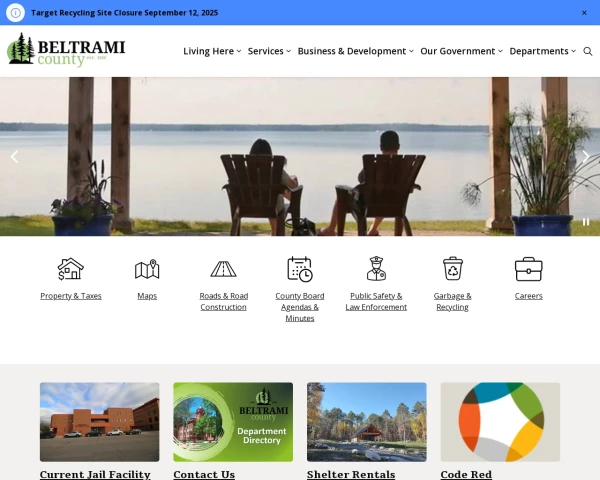The width and height of the screenshot is (600, 480).
Task: Click the Target Recycling Site Closure alert
Action: (x=124, y=13)
